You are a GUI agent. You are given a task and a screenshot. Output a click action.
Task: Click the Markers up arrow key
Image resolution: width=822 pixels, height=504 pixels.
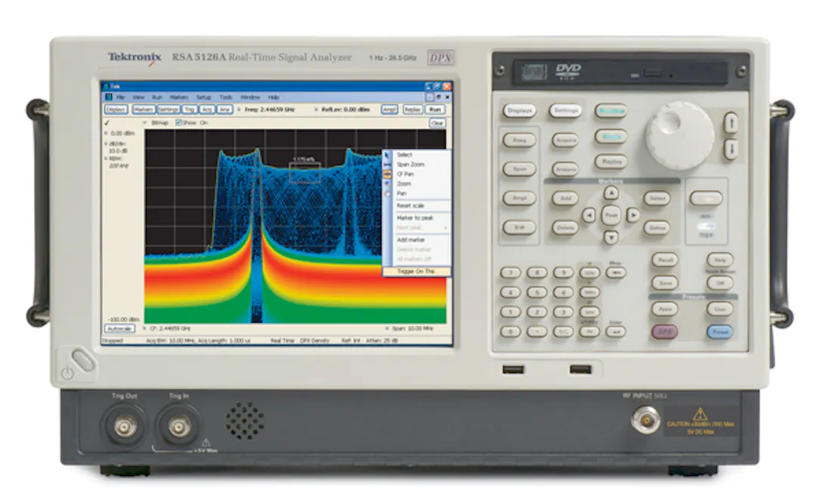coord(610,193)
